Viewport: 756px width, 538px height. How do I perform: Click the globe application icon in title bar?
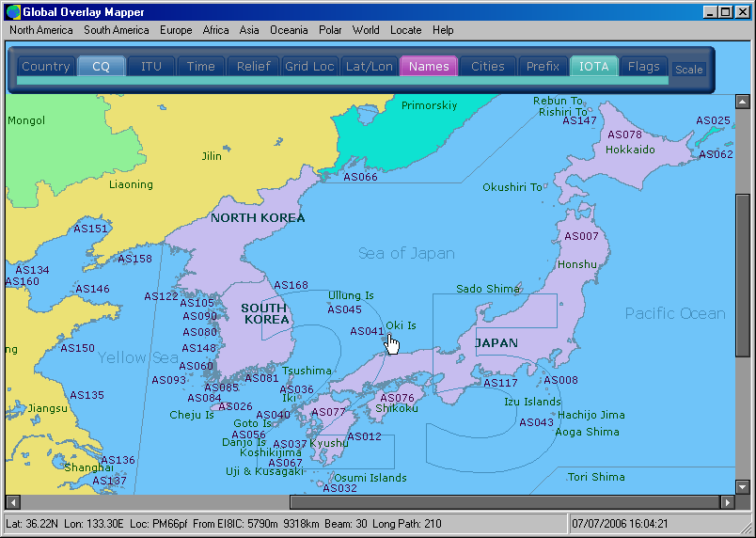click(13, 12)
